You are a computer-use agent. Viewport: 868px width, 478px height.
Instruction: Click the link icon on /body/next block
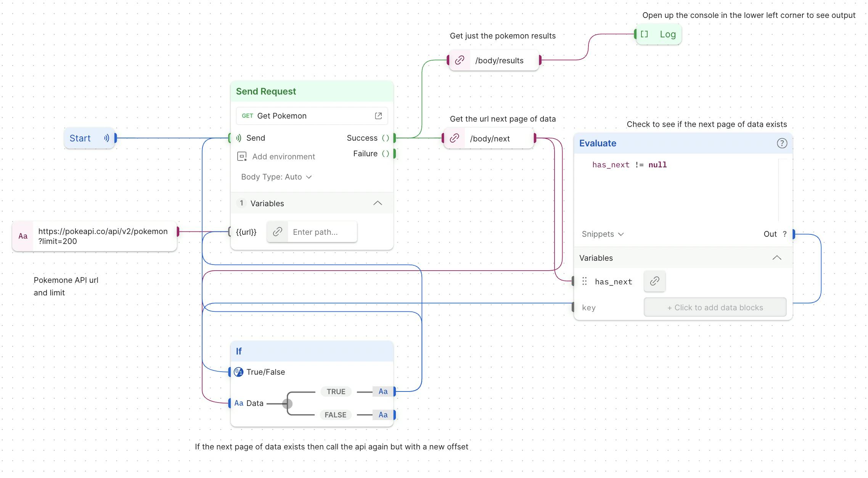(454, 138)
